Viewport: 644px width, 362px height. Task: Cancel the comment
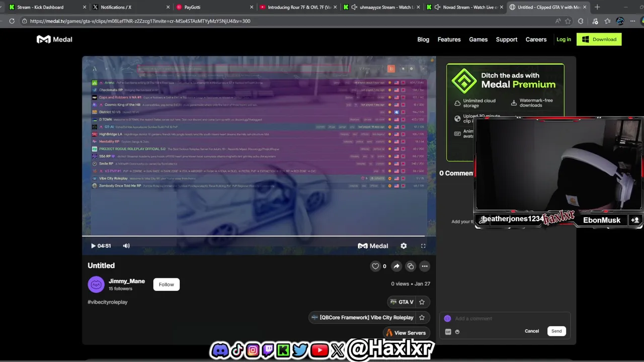[x=532, y=331]
